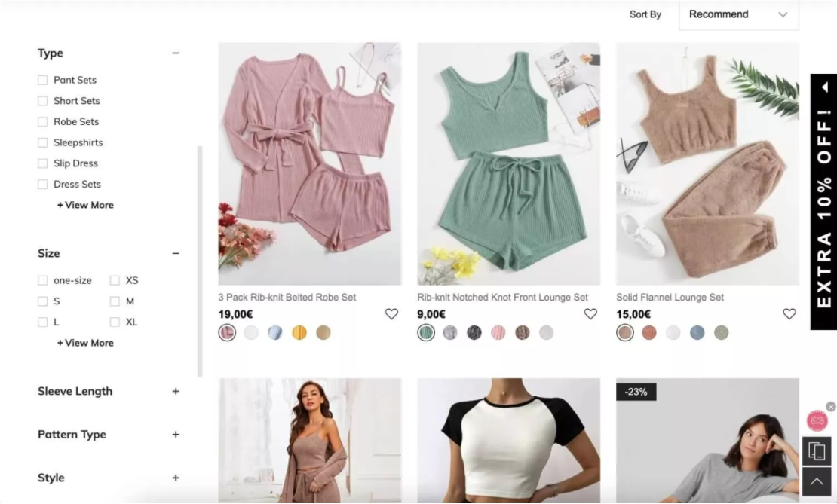837x504 pixels.
Task: Expand the Sleeve Length filter
Action: 176,391
